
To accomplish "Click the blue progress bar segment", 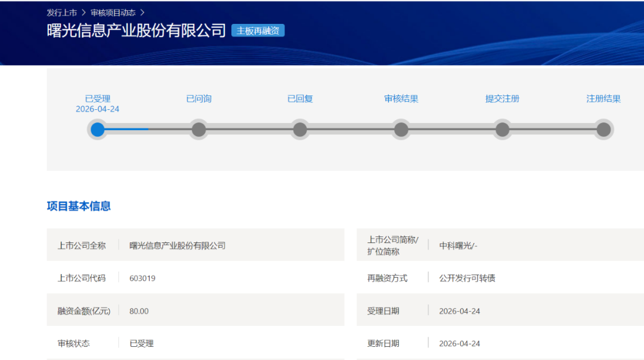I will (128, 129).
